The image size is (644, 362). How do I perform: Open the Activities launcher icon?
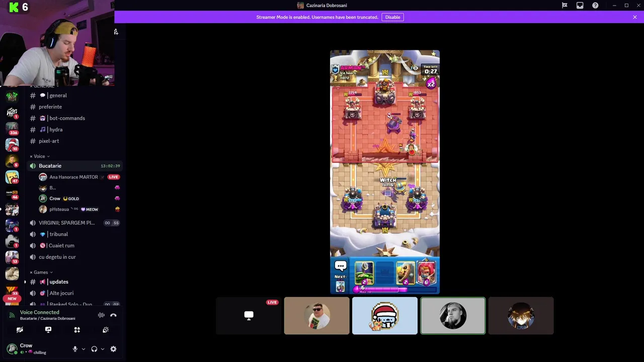[77, 330]
